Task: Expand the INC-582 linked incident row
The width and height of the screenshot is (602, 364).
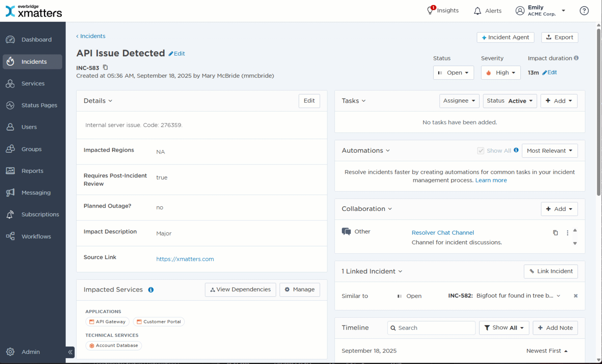Action: tap(558, 296)
